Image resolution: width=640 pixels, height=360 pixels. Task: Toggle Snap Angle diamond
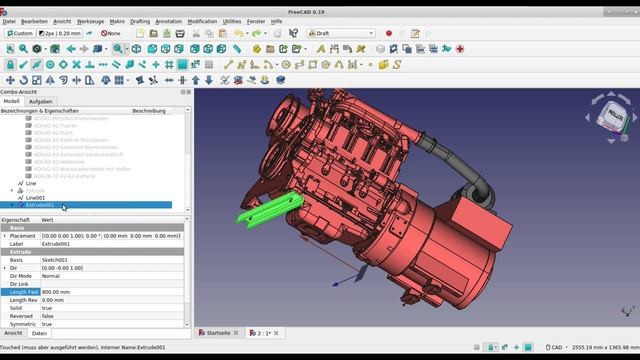pyautogui.click(x=63, y=64)
